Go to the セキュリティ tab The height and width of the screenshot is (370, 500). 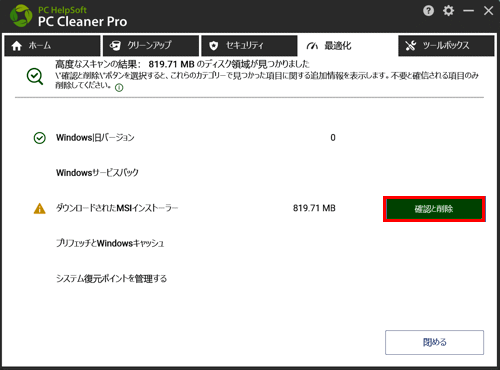coord(249,46)
